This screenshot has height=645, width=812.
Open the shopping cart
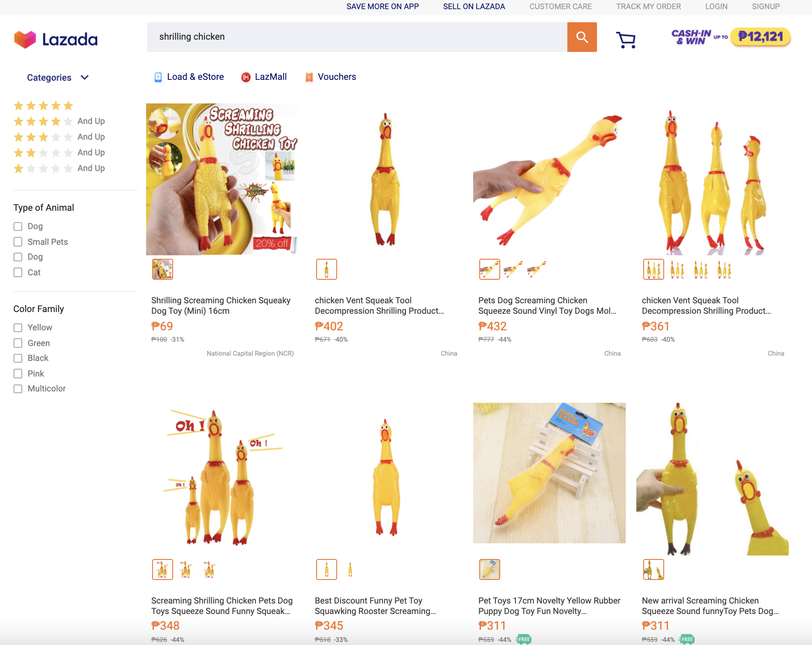coord(626,40)
